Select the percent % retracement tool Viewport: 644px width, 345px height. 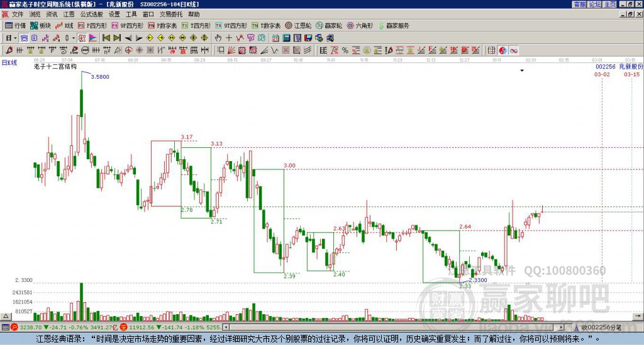pos(345,50)
